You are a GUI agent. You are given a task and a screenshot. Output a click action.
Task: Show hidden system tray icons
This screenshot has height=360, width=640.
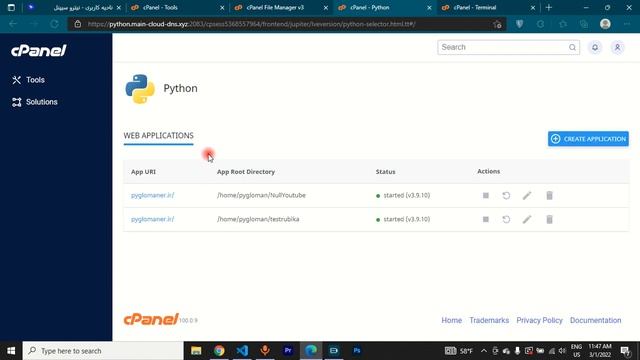click(484, 351)
